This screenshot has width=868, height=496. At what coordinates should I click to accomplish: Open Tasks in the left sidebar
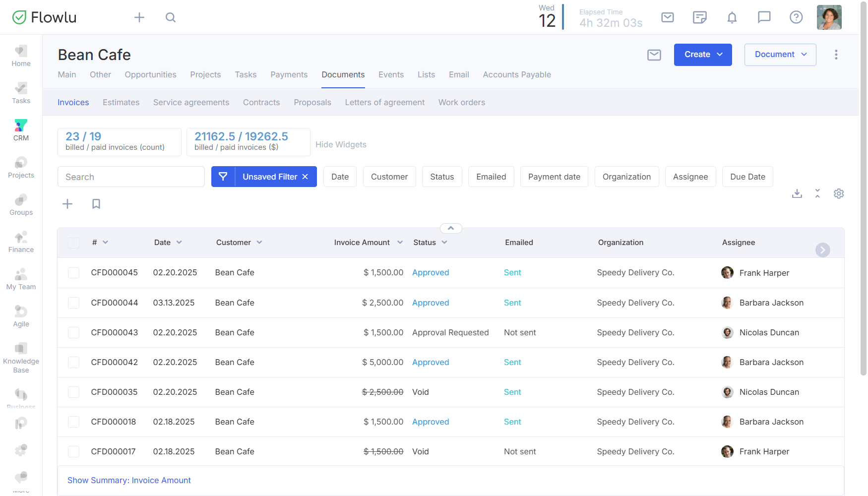[21, 93]
